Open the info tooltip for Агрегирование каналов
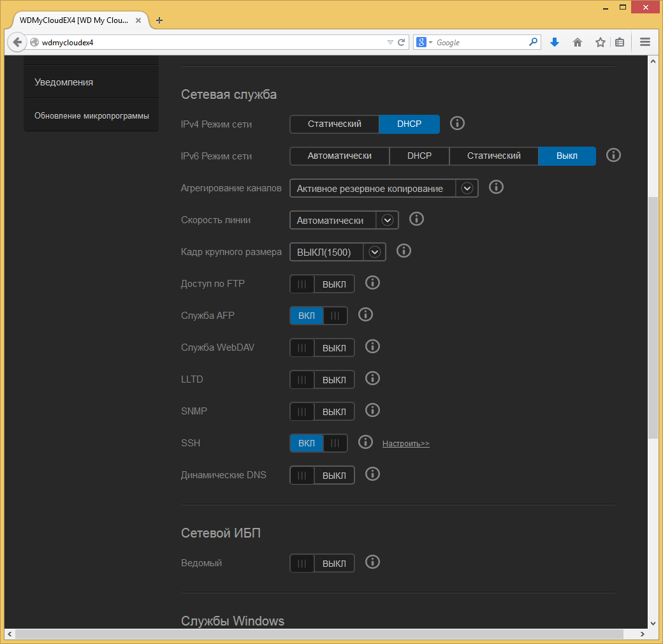 point(496,187)
